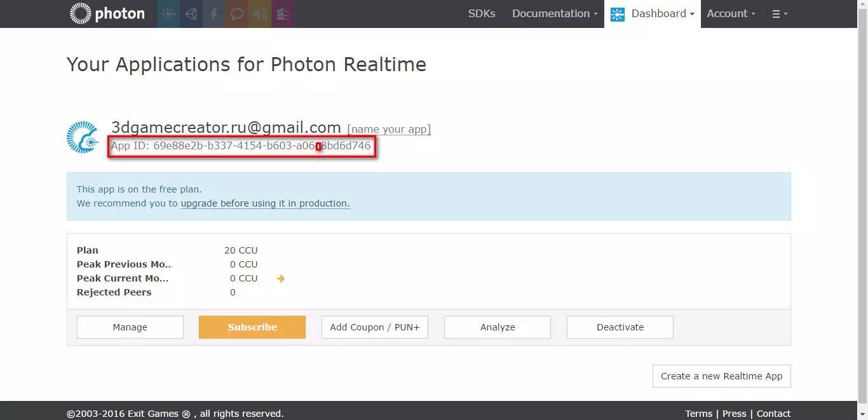The width and height of the screenshot is (868, 420).
Task: Select the Photon Voice speaker icon
Action: [x=259, y=13]
